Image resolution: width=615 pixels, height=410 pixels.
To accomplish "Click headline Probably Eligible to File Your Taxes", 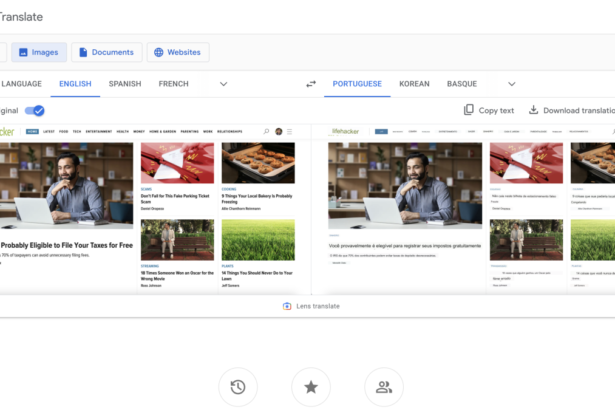I will pos(67,245).
